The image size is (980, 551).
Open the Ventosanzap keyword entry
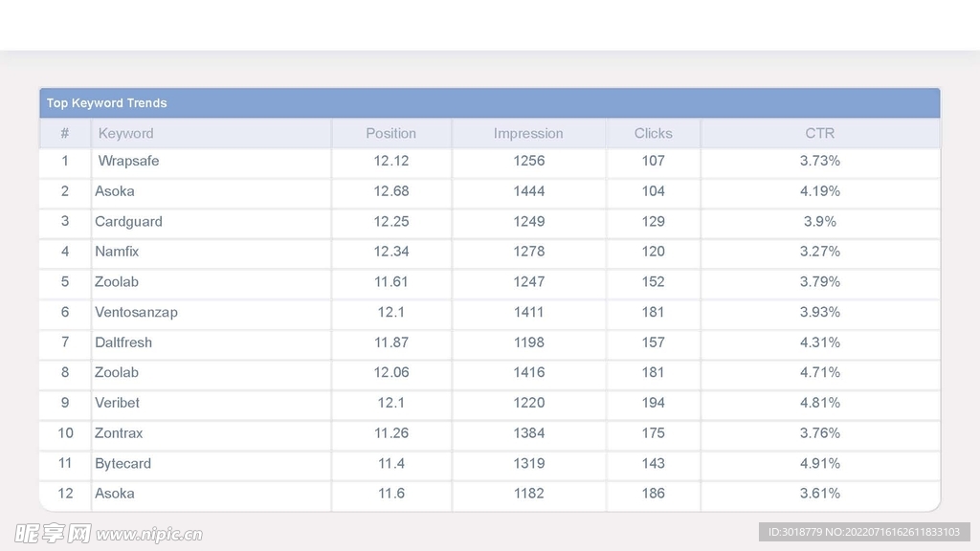(x=136, y=312)
